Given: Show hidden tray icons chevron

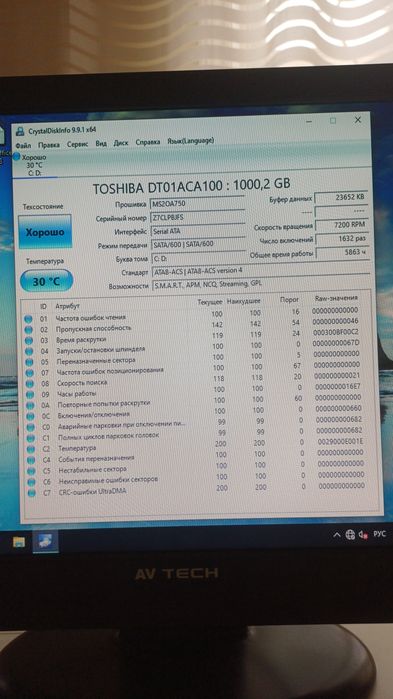Looking at the screenshot, I should coord(337,535).
